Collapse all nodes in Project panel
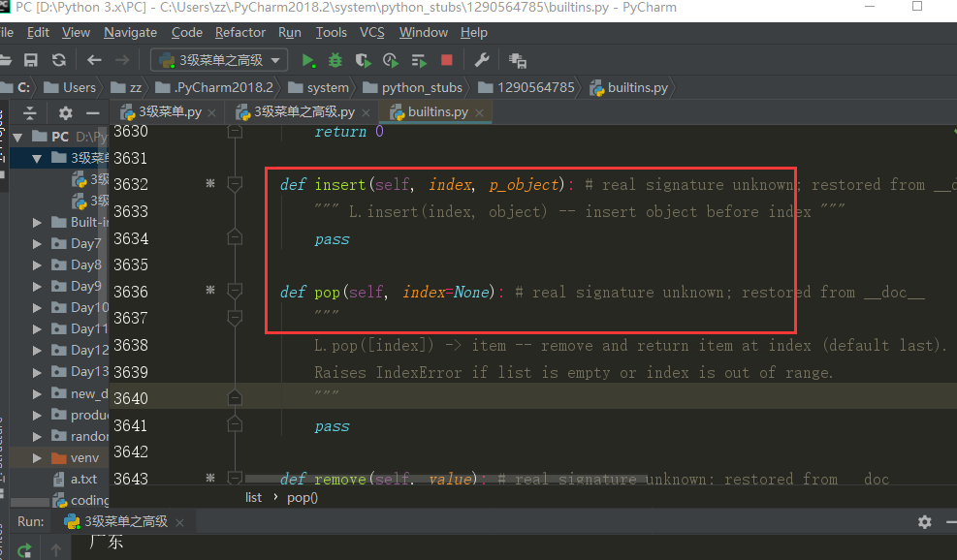The width and height of the screenshot is (957, 560). coord(29,114)
